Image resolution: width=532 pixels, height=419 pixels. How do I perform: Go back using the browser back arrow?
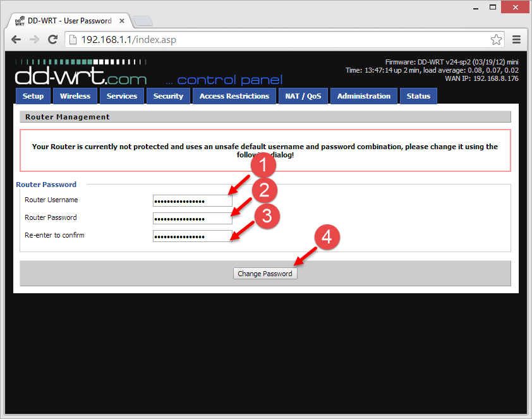[x=16, y=40]
